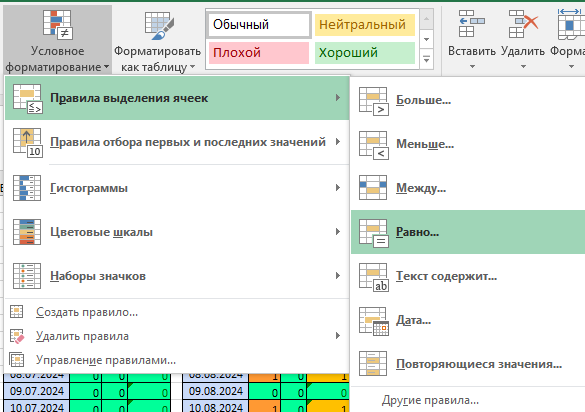
Task: Open Другие правила… option
Action: click(x=468, y=400)
